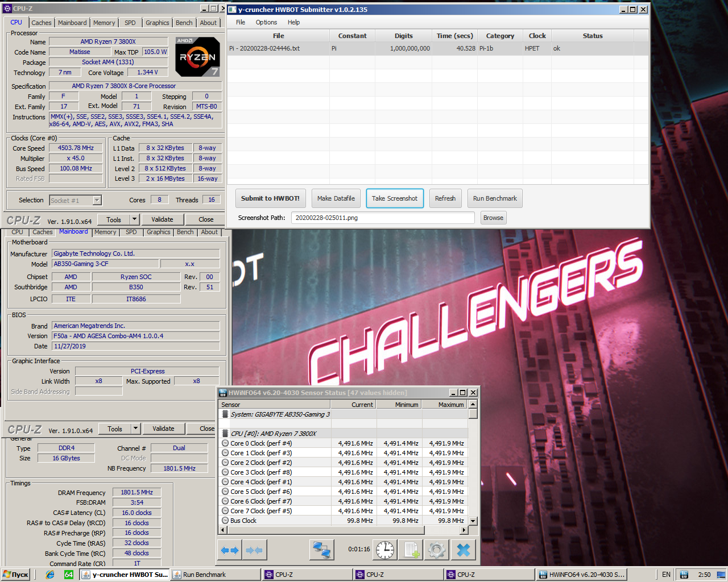Click clock icon beside Core 2 Clock
Image resolution: width=728 pixels, height=582 pixels.
pos(225,463)
